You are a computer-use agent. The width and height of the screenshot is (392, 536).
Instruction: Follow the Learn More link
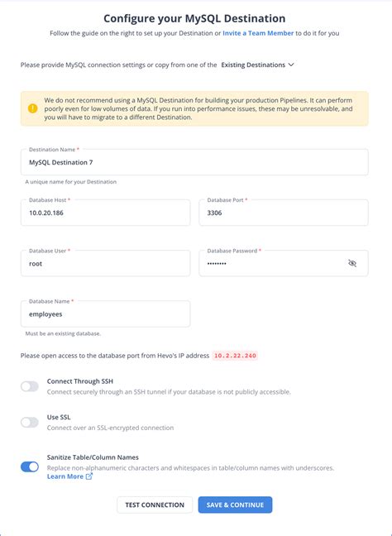coord(65,476)
